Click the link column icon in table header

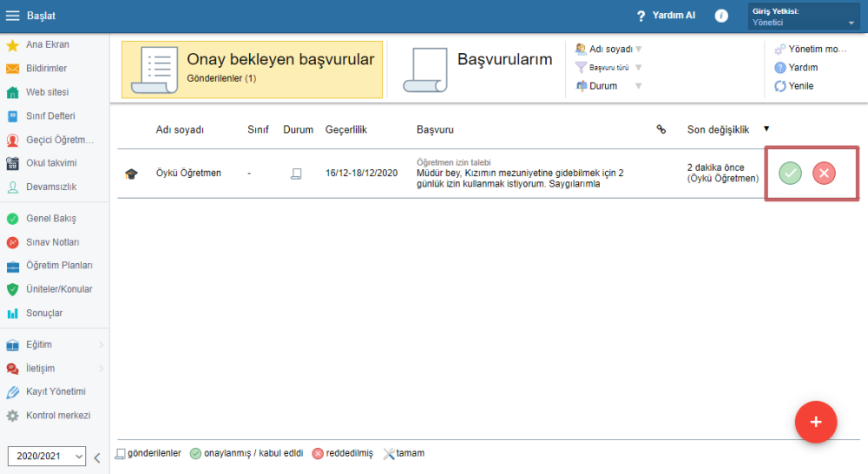coord(661,129)
